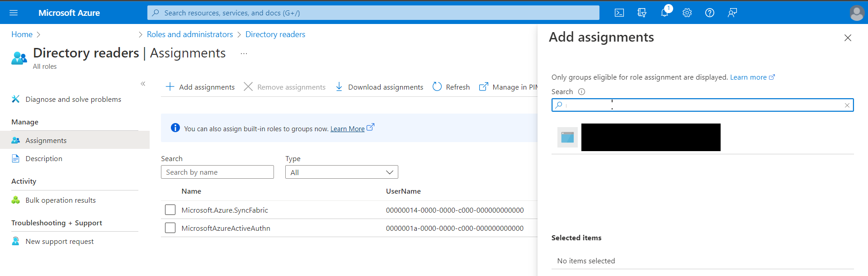868x276 pixels.
Task: Open the notifications bell
Action: point(665,13)
